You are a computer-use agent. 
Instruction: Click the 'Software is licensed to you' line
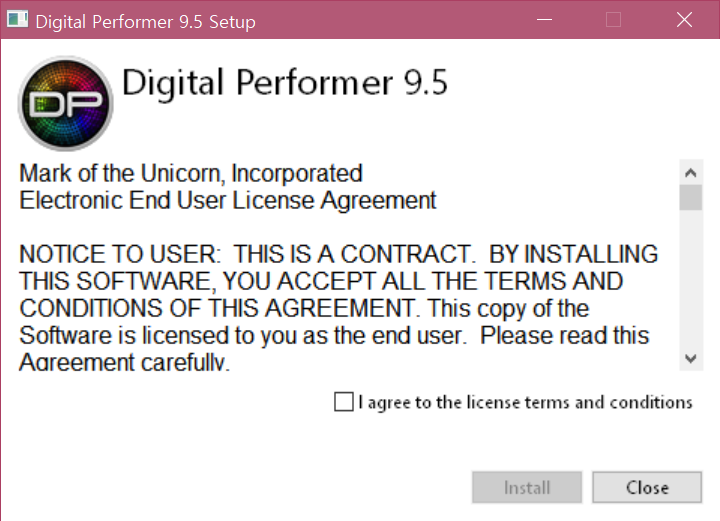(334, 336)
